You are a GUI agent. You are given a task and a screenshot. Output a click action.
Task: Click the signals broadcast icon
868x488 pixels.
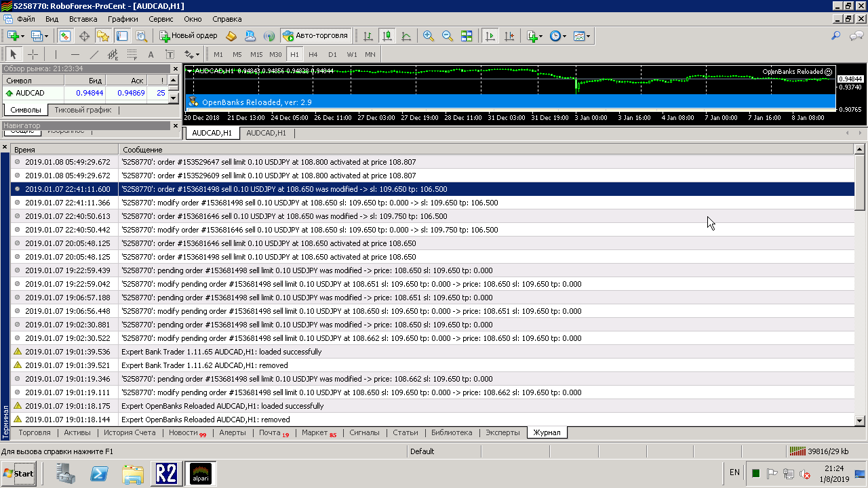click(269, 36)
